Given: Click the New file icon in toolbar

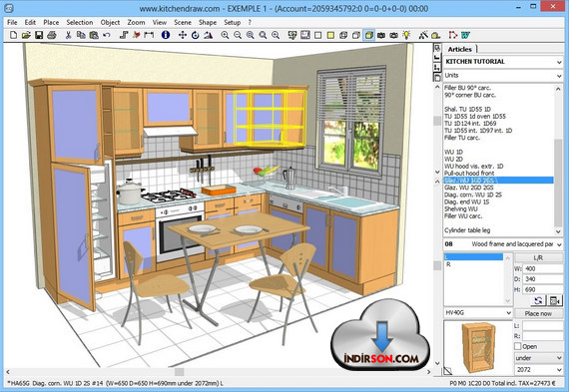Looking at the screenshot, I should click(x=13, y=35).
